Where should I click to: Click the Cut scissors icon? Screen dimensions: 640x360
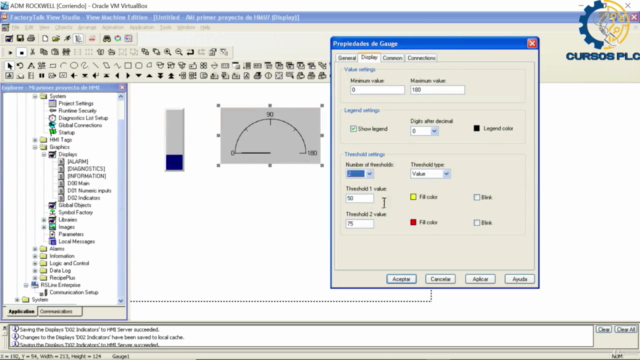(x=33, y=52)
